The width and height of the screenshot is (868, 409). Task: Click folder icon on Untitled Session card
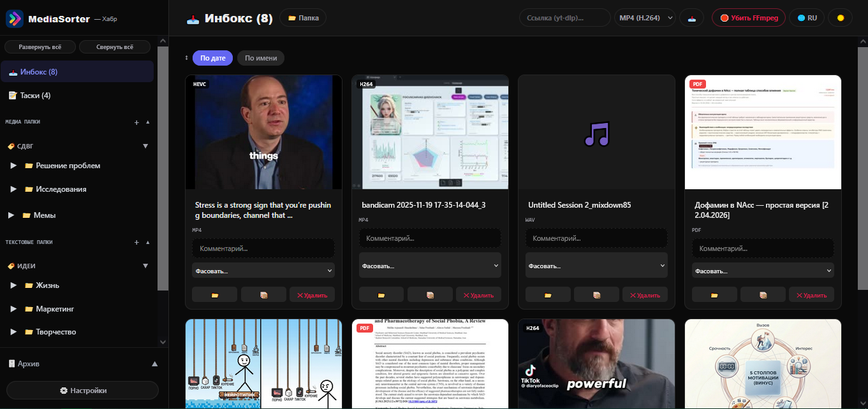tap(548, 295)
